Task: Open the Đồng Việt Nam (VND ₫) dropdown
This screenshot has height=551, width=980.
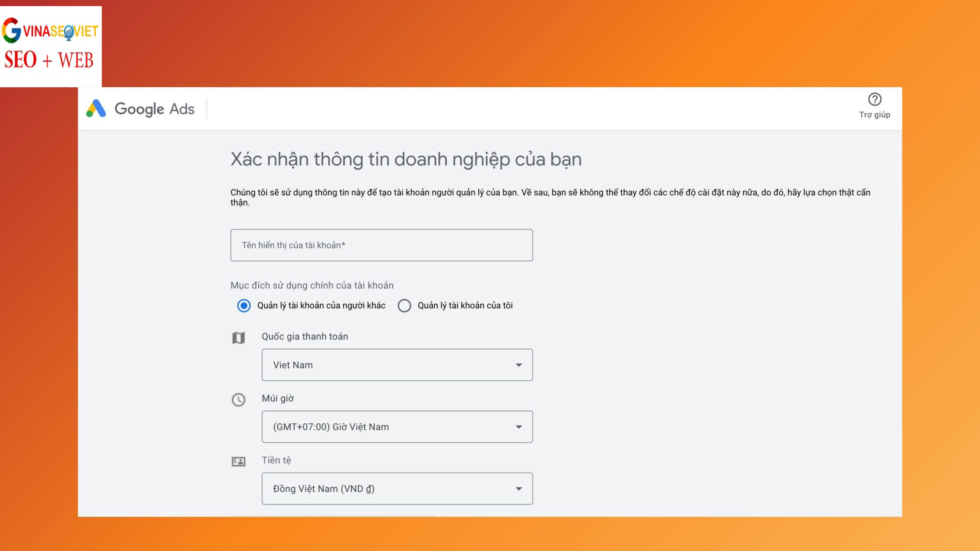Action: point(397,489)
